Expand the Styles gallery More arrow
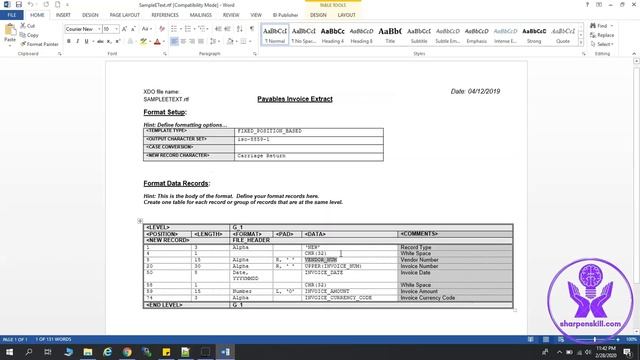 click(581, 43)
